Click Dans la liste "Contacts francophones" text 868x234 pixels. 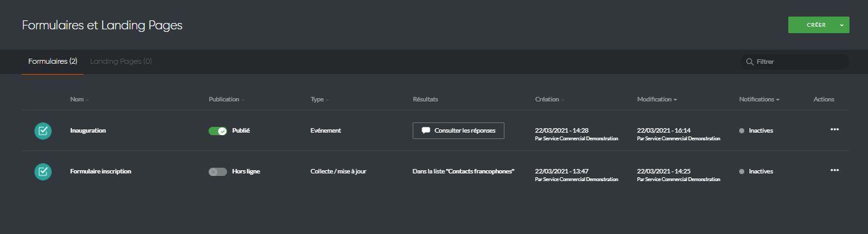pyautogui.click(x=464, y=172)
